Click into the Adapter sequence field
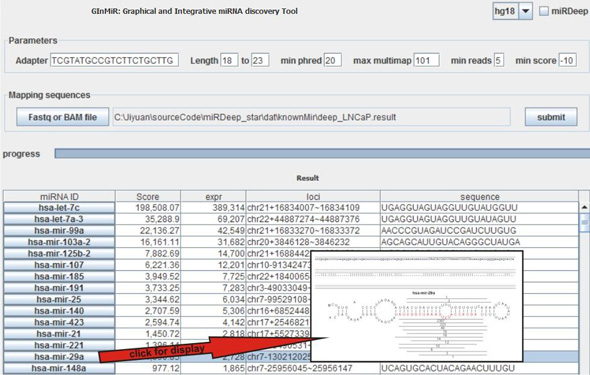 pyautogui.click(x=114, y=60)
